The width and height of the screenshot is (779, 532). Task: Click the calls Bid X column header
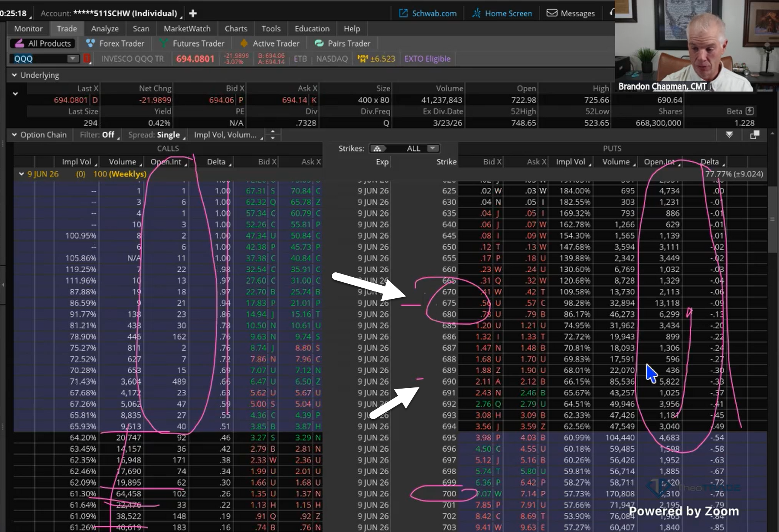(267, 162)
